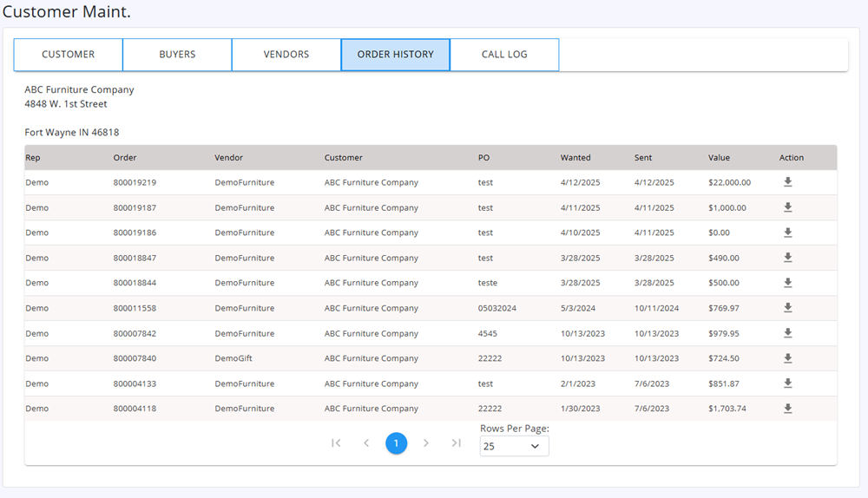This screenshot has width=868, height=498.
Task: Download order 800004133
Action: (x=787, y=383)
